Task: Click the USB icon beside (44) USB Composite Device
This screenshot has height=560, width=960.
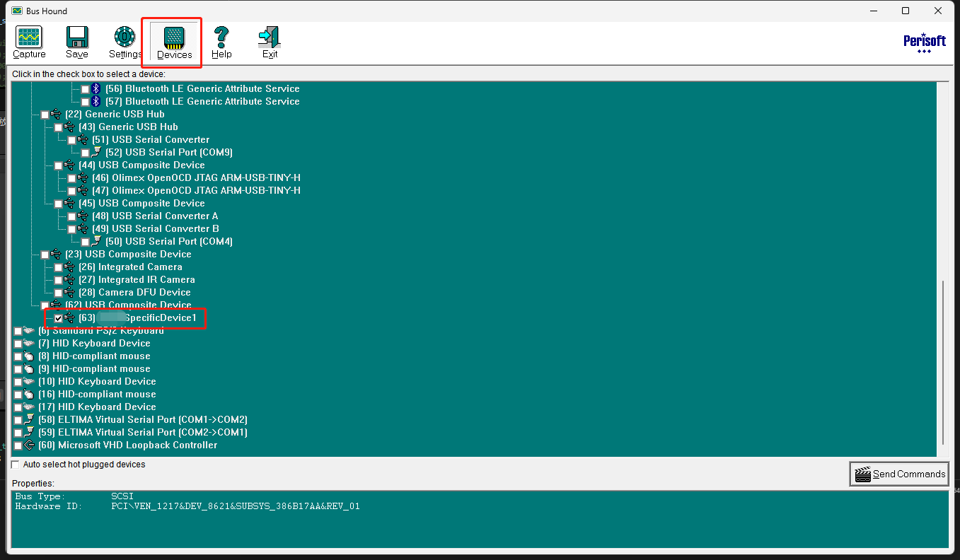Action: coord(69,165)
